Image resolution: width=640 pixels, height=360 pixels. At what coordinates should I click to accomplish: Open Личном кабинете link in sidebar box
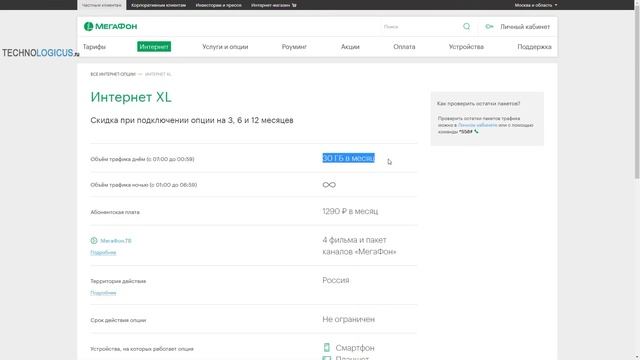pos(478,125)
